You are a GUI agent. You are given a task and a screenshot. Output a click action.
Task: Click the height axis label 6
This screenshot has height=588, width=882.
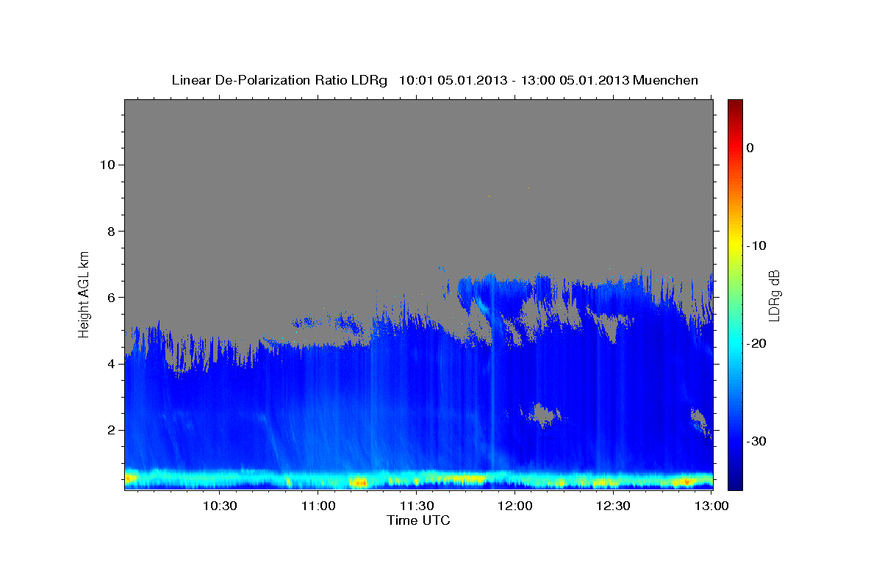tap(110, 297)
